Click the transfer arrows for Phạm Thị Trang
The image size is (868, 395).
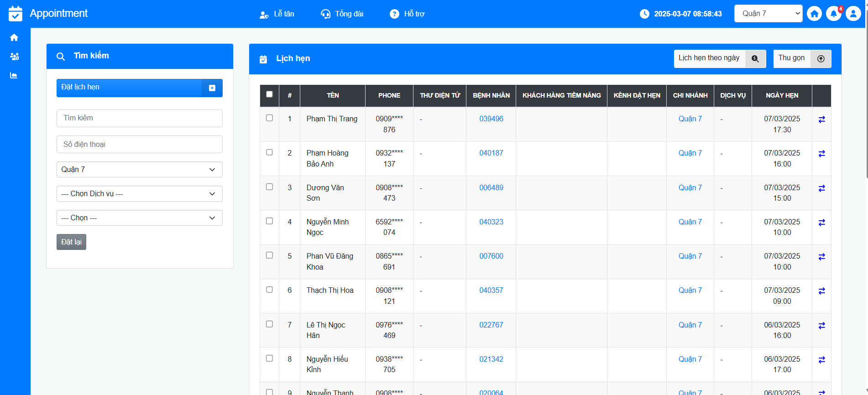pos(821,120)
